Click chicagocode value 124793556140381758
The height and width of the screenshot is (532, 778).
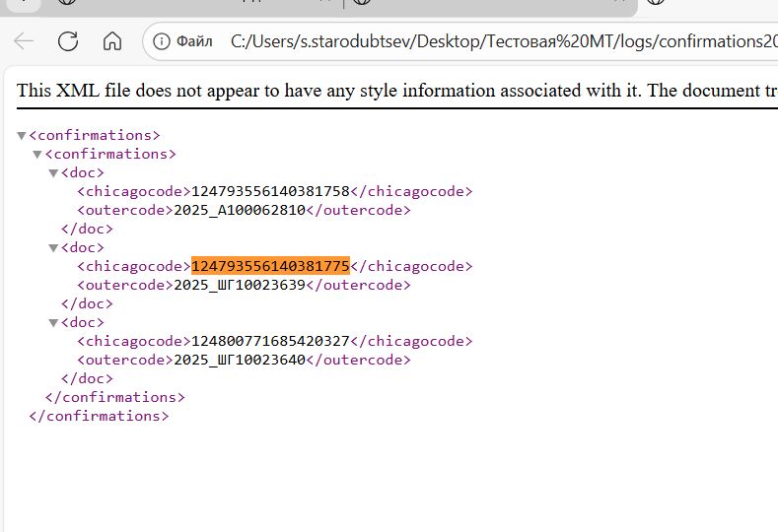(x=270, y=191)
